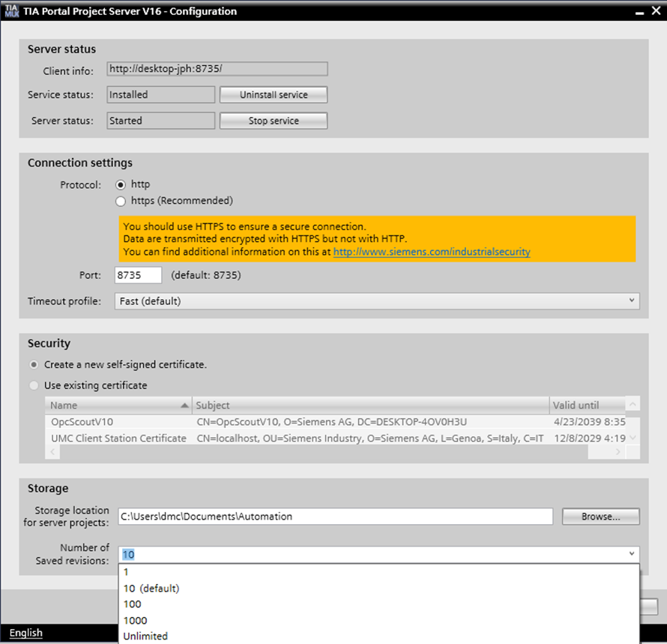Browse for the storage location
Screen dimensions: 667x644
pos(600,517)
